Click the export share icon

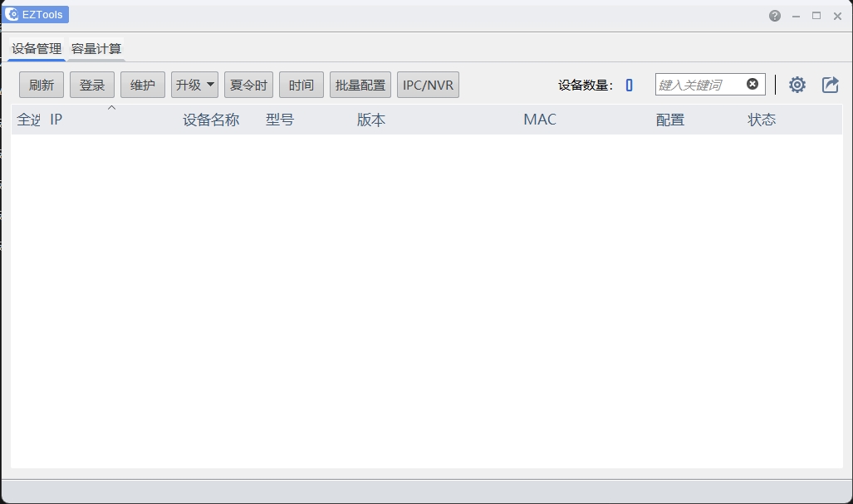830,84
